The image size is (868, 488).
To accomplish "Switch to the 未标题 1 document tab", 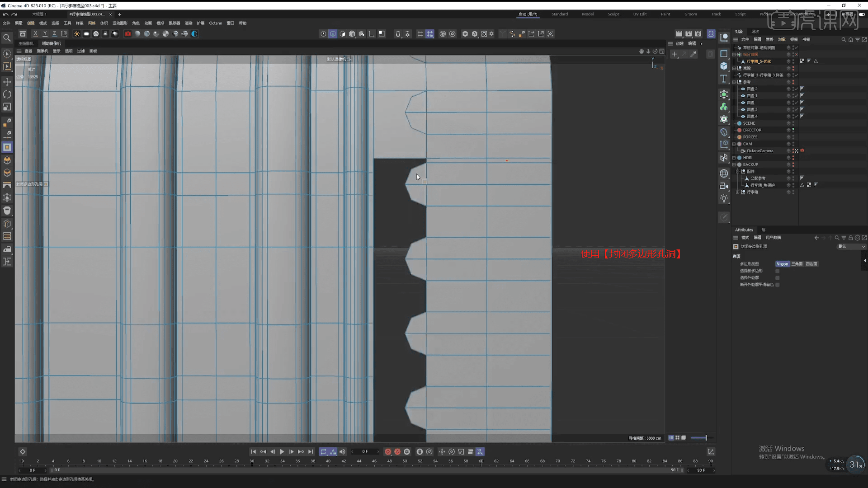I will point(39,14).
